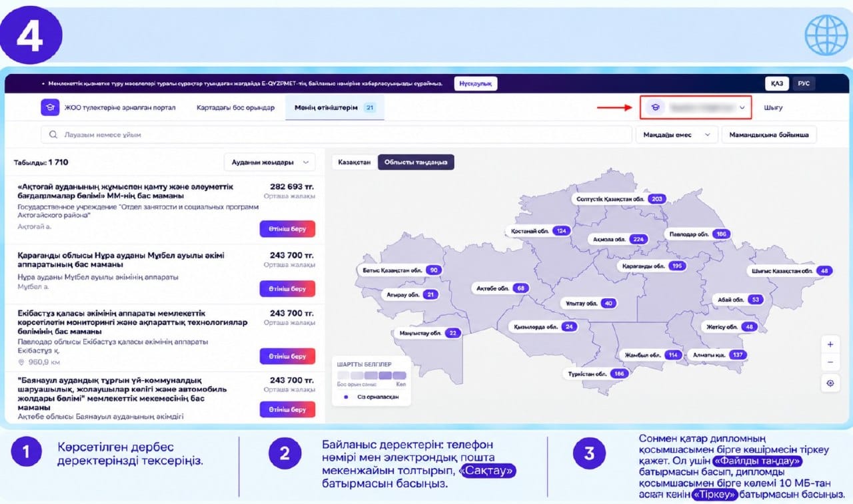853x504 pixels.
Task: Click the job or organization search field
Action: point(337,134)
